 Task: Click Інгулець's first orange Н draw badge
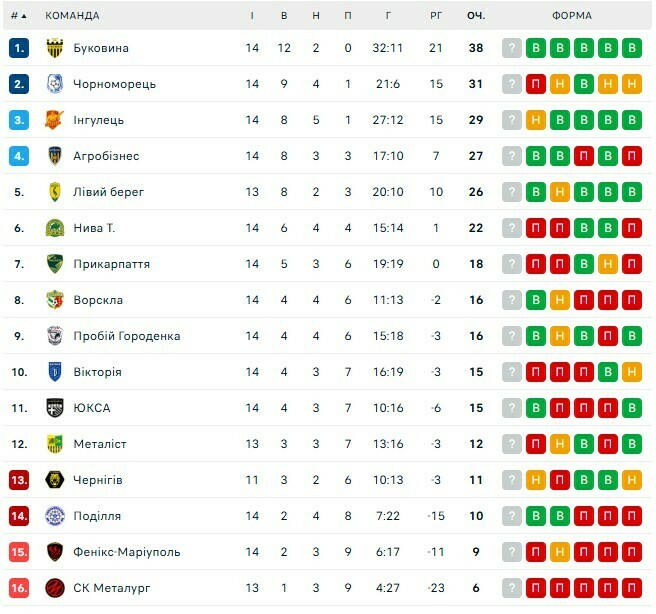point(536,120)
